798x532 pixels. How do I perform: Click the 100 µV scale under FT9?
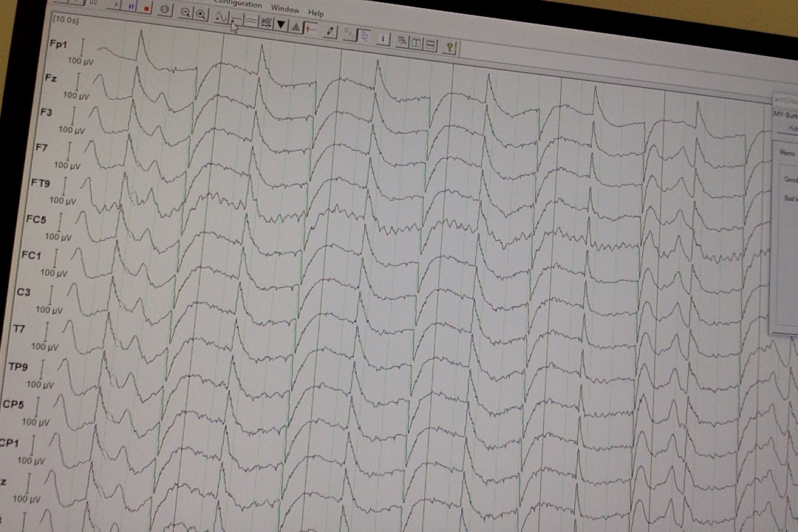[x=63, y=200]
